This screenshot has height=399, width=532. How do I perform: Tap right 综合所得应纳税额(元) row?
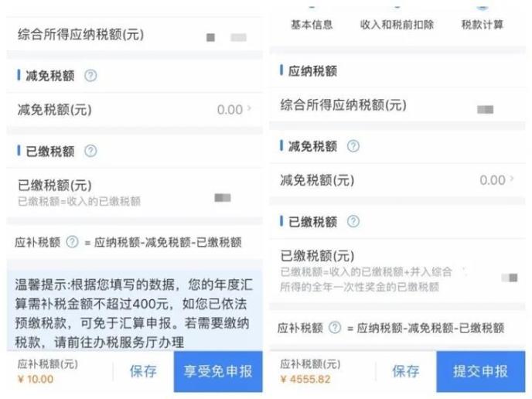[x=397, y=105]
